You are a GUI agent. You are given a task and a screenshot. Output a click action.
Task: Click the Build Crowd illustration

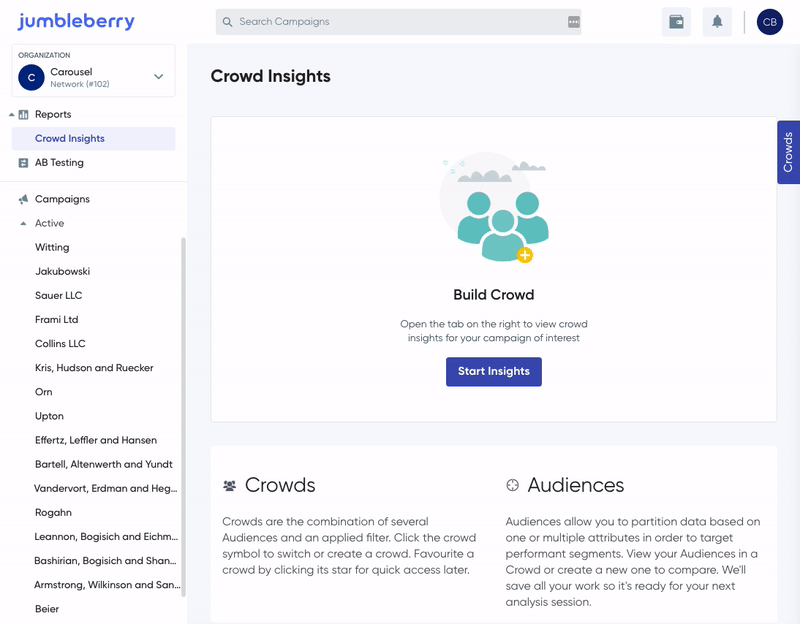point(494,208)
